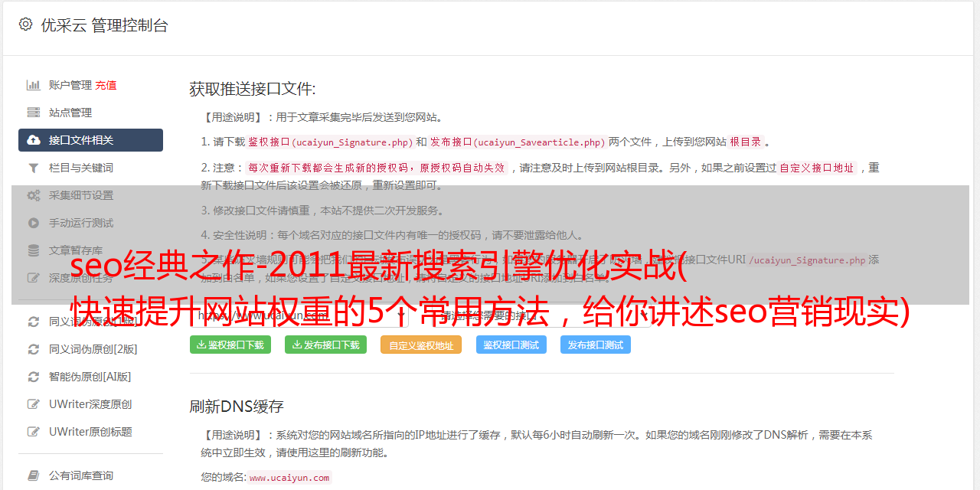Open the 请选择您需要的接口 dropdown
The width and height of the screenshot is (980, 490).
[x=543, y=315]
